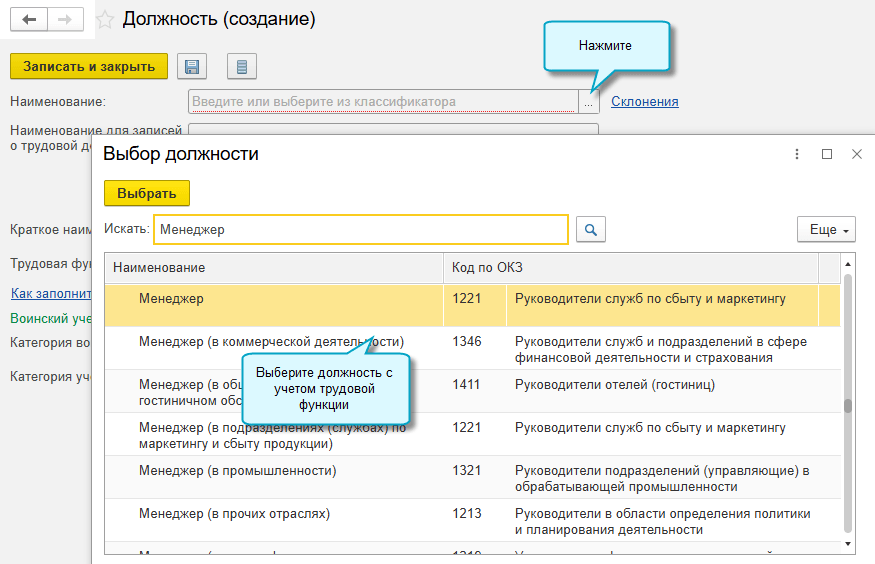
Task: Click the Искать search input field
Action: click(360, 230)
